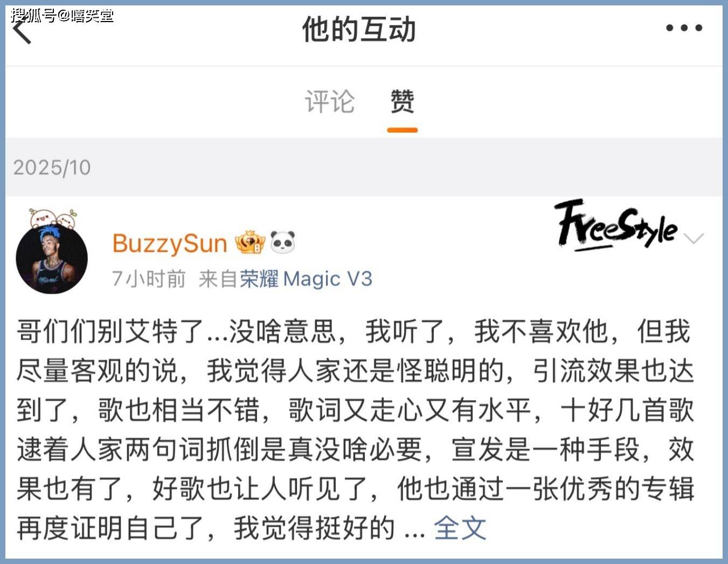Click the panda badge icon
Image resolution: width=728 pixels, height=564 pixels.
pos(283,243)
